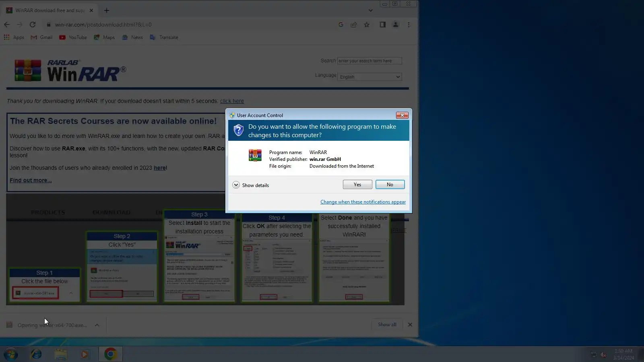Click the share page icon in Chrome
The image size is (644, 362).
coord(354,25)
